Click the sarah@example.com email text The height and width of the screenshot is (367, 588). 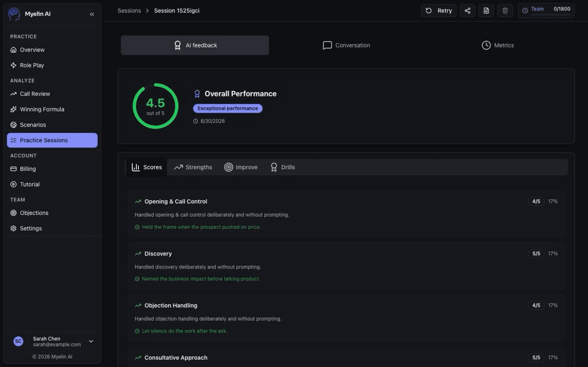57,344
